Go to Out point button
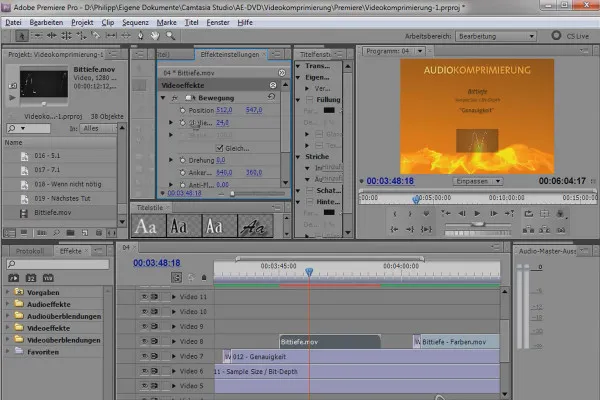This screenshot has width=600, height=400. [410, 229]
